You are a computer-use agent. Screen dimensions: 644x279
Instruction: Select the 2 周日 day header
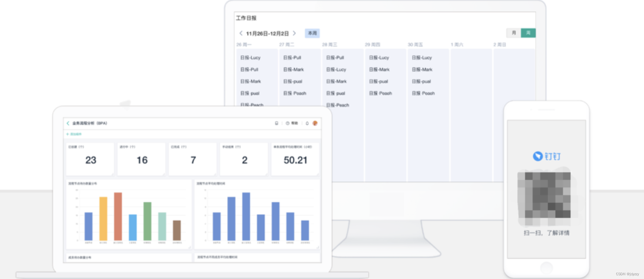tap(500, 45)
